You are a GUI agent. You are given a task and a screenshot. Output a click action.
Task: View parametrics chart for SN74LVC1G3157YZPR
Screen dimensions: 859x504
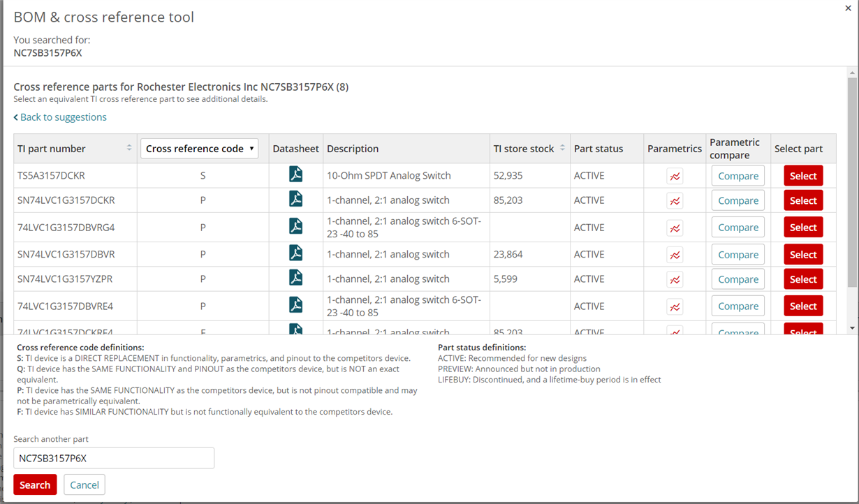tap(675, 279)
